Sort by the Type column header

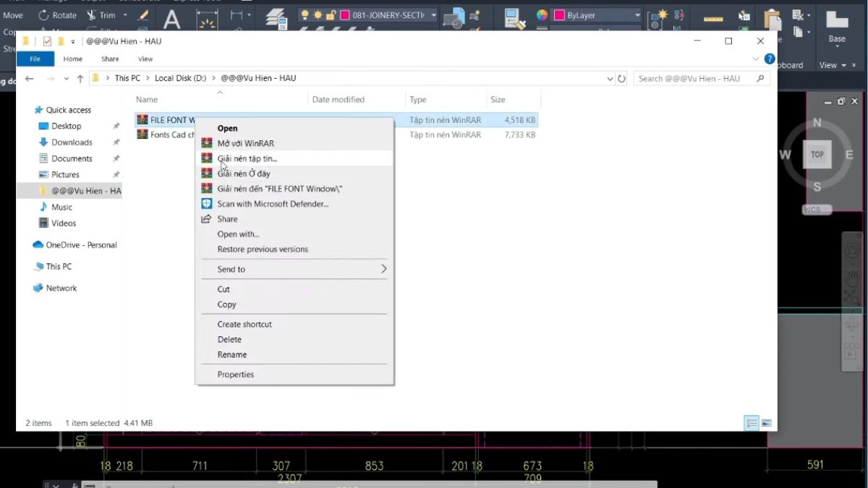coord(446,100)
